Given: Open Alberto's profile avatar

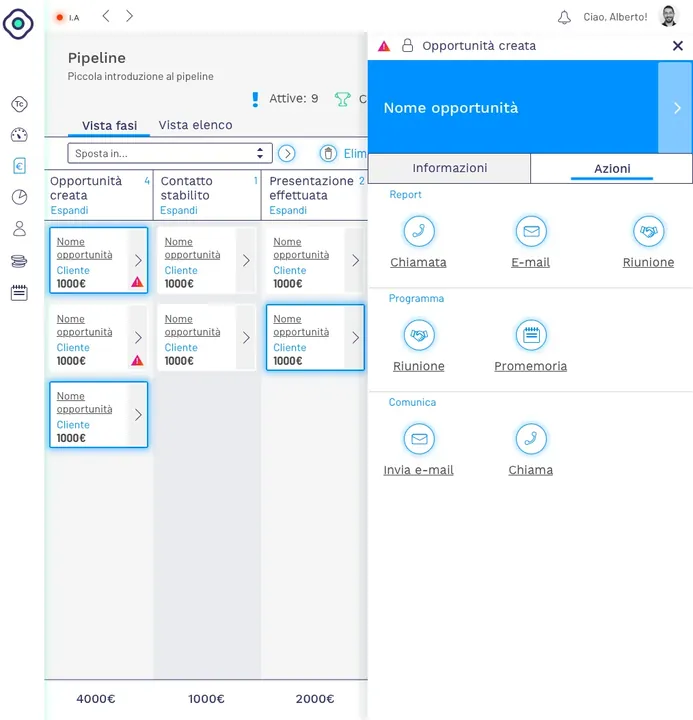Looking at the screenshot, I should 669,17.
